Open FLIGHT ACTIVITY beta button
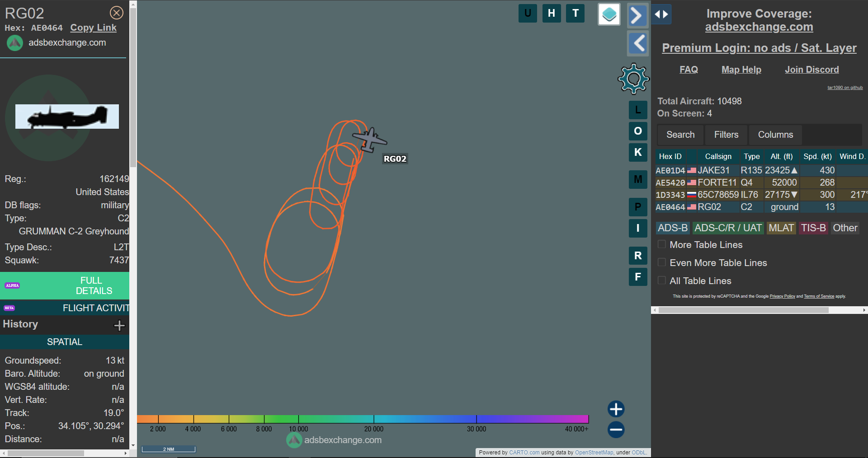Image resolution: width=868 pixels, height=458 pixels. tap(65, 308)
